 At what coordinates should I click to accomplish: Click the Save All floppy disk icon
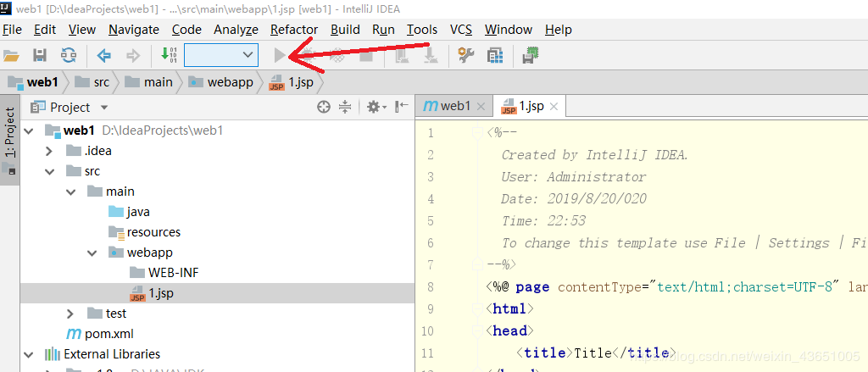[39, 55]
